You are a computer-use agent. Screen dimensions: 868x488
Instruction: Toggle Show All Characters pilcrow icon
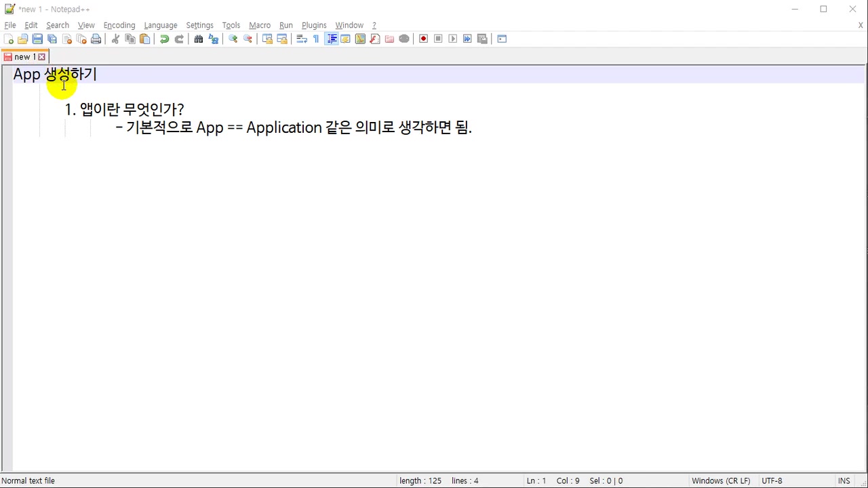pos(316,39)
